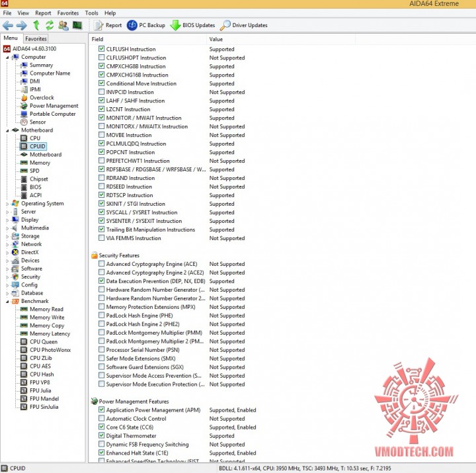Expand the Display tree node
The image size is (476, 473).
[7, 220]
